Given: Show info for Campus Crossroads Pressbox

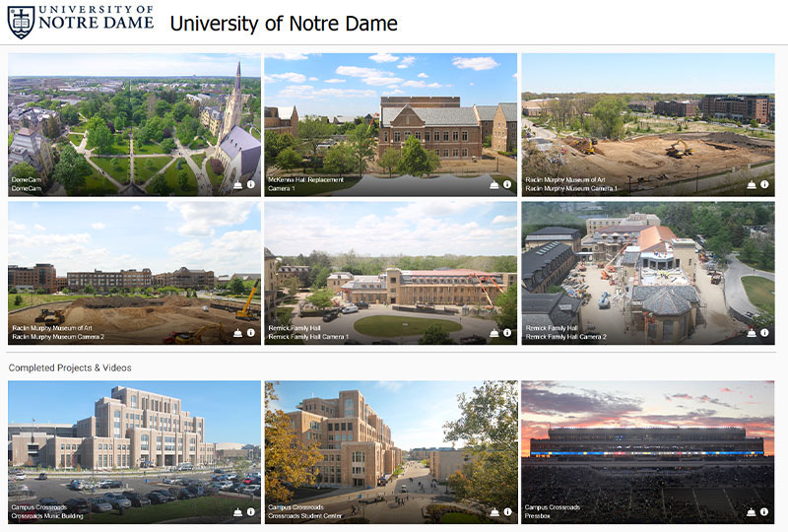Looking at the screenshot, I should 764,512.
